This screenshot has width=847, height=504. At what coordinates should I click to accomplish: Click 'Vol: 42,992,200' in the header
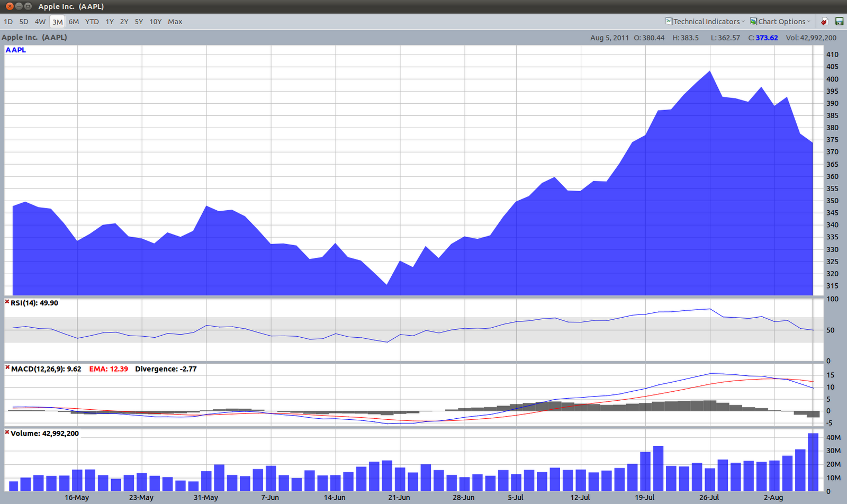[811, 38]
